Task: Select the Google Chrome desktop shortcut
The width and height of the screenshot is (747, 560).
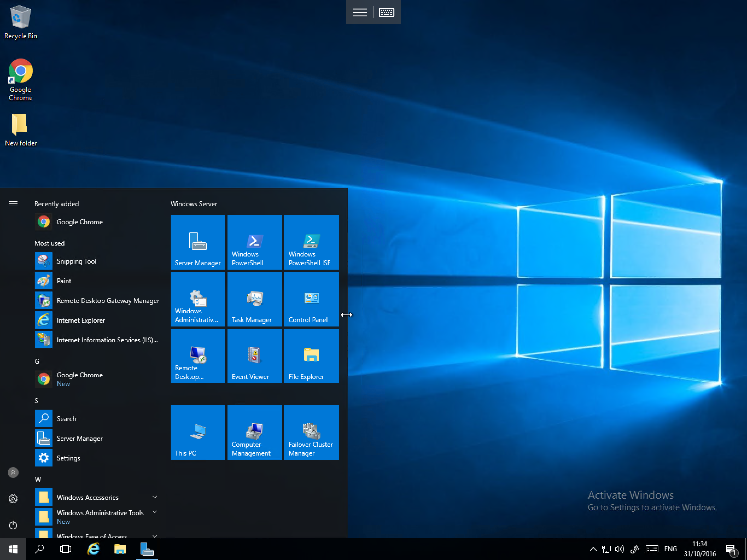Action: tap(21, 80)
